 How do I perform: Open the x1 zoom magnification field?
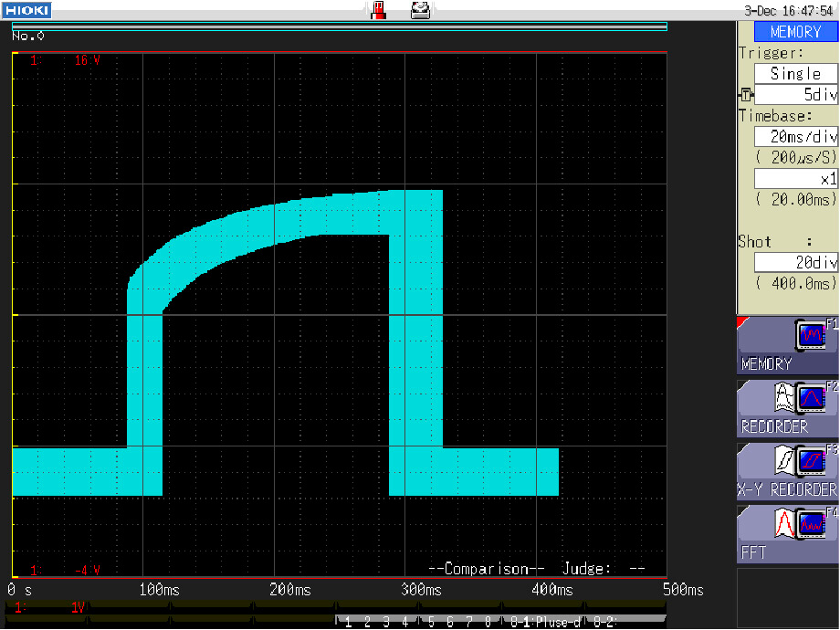point(795,179)
